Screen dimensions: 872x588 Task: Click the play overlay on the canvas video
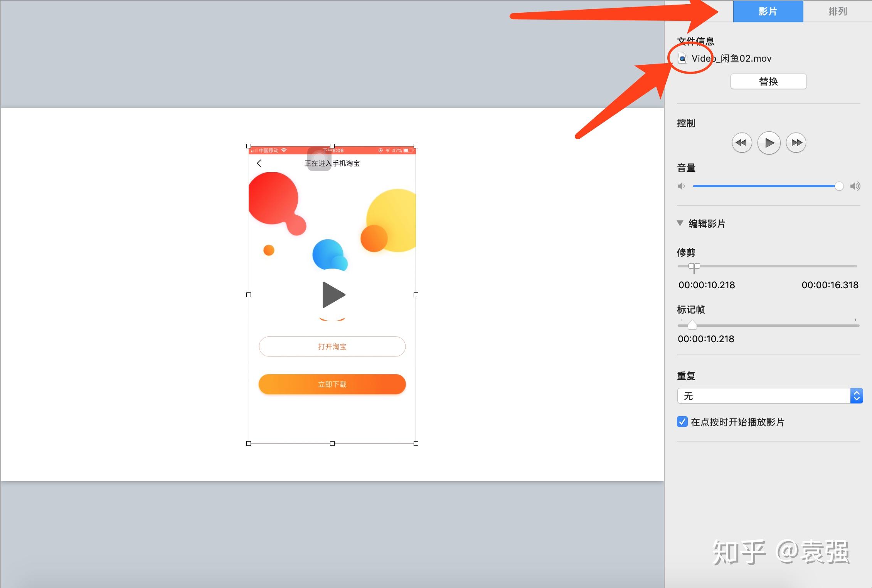click(x=333, y=295)
